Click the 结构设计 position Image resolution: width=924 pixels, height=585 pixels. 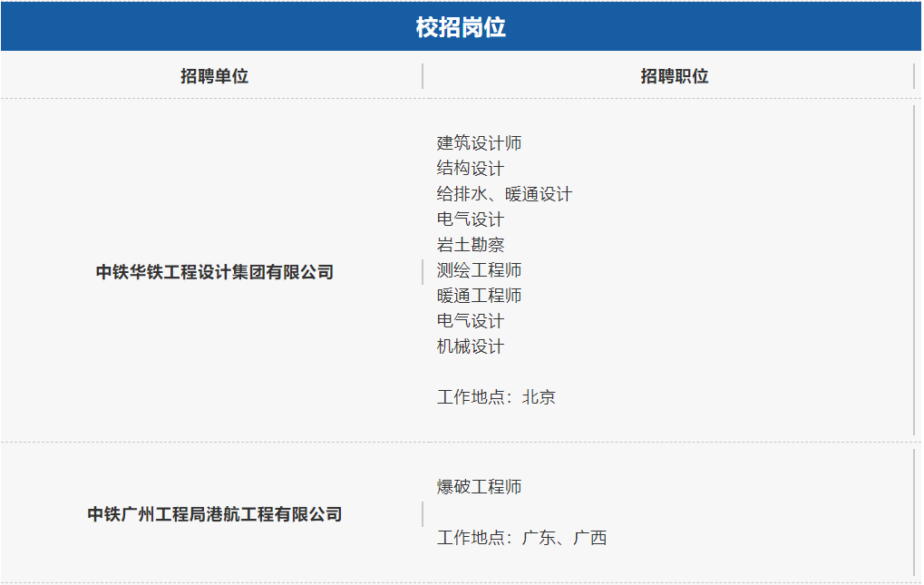471,169
